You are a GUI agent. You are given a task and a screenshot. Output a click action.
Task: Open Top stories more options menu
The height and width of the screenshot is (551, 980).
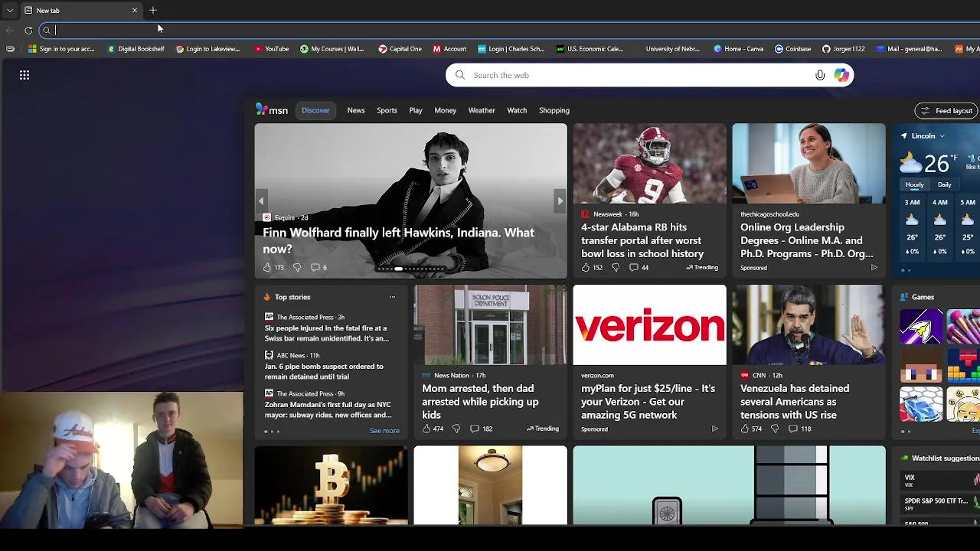tap(392, 297)
